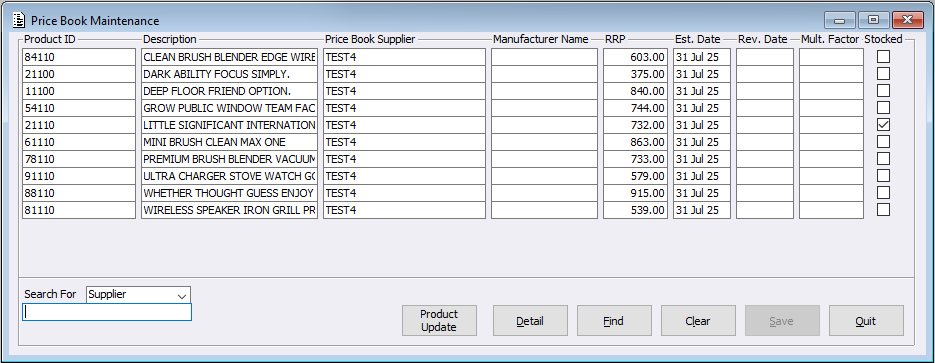The height and width of the screenshot is (363, 935).
Task: Open Detail for the selected product
Action: pos(530,321)
